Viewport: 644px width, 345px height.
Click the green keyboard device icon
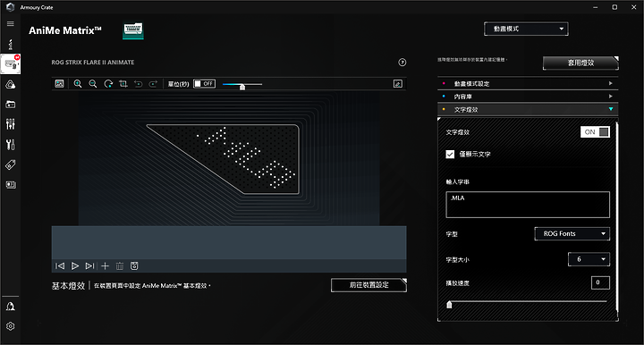point(133,30)
